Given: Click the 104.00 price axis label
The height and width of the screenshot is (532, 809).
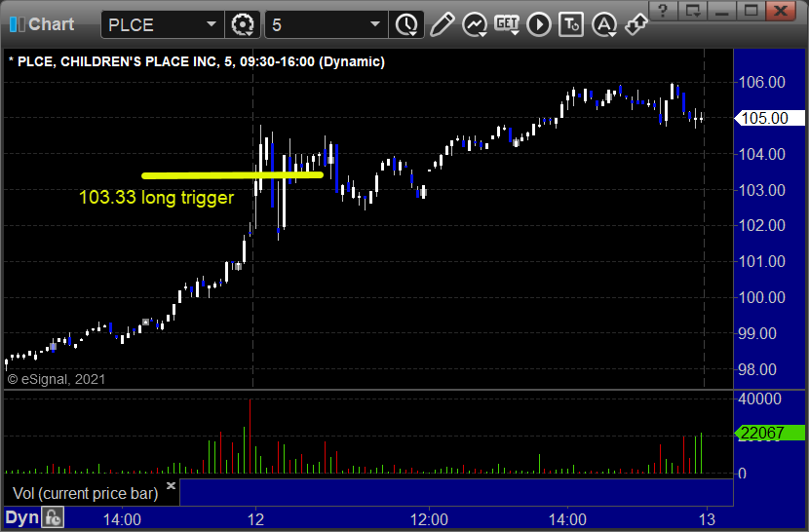Looking at the screenshot, I should (761, 154).
